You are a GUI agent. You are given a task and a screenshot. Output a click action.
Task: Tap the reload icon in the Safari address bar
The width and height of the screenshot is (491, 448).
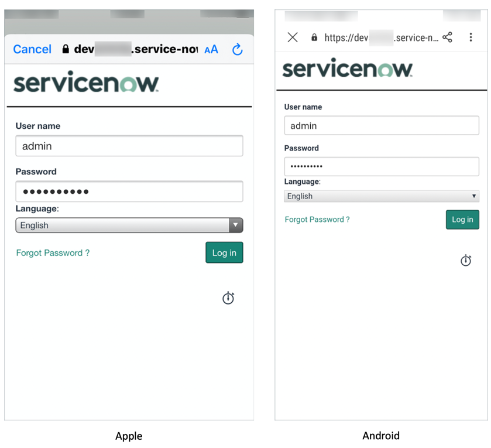pyautogui.click(x=237, y=50)
